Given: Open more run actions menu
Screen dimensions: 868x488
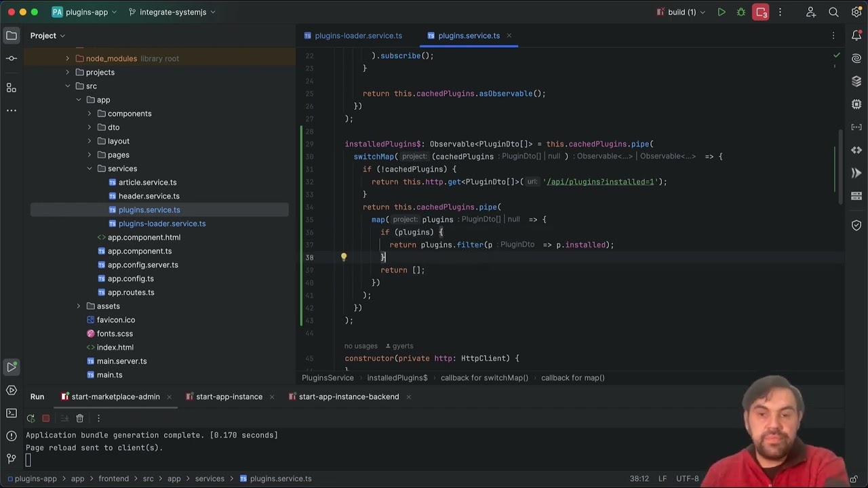Looking at the screenshot, I should [x=780, y=12].
